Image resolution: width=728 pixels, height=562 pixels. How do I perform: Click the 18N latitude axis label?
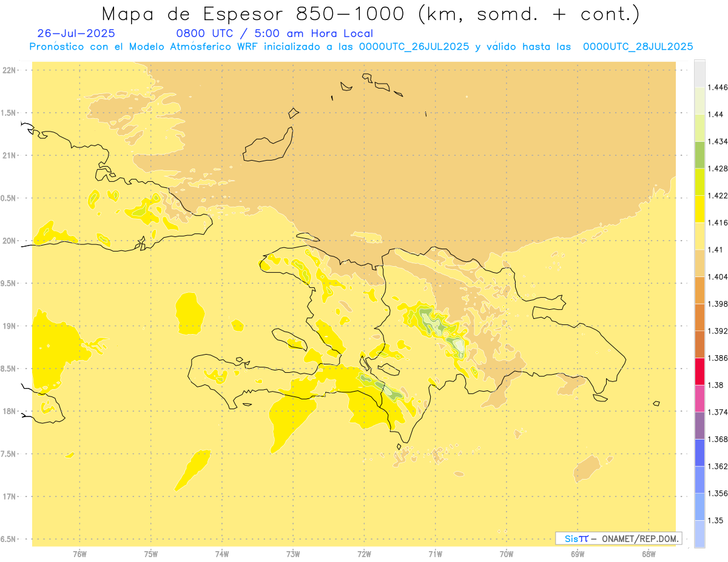10,412
